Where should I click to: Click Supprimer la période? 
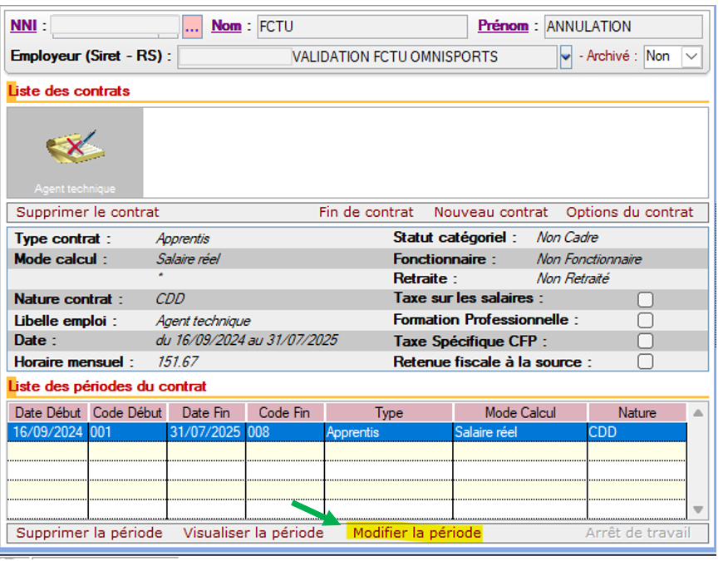[89, 533]
